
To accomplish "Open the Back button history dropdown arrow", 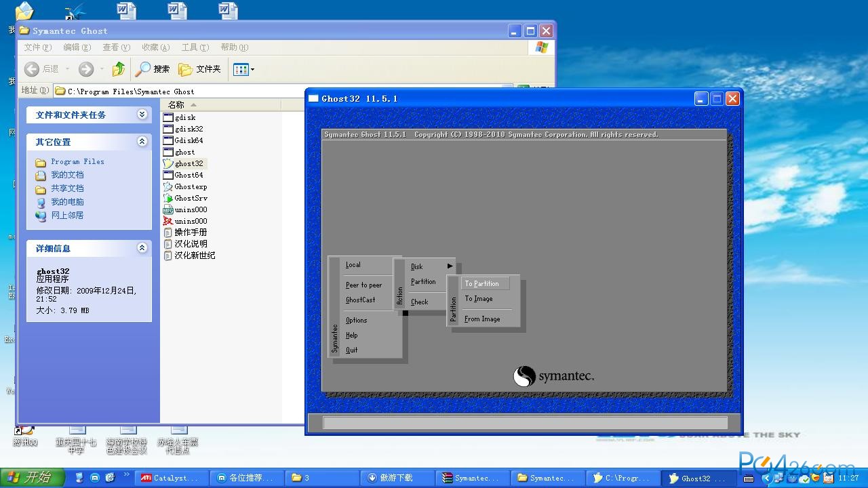I will (x=67, y=68).
